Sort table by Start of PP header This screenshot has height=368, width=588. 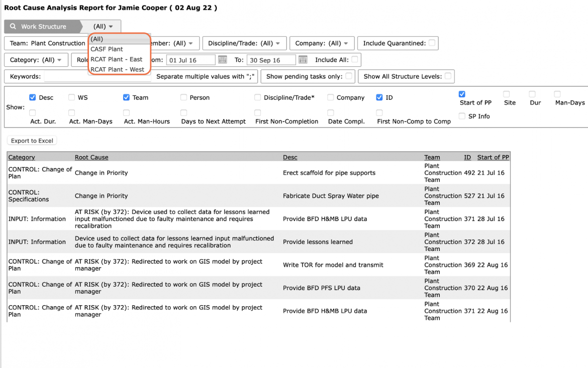click(493, 157)
